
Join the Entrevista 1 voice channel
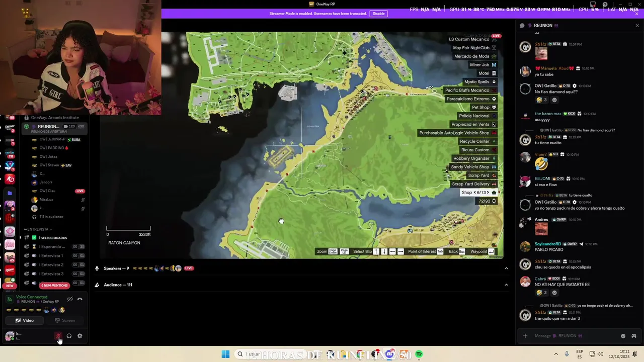click(x=55, y=256)
